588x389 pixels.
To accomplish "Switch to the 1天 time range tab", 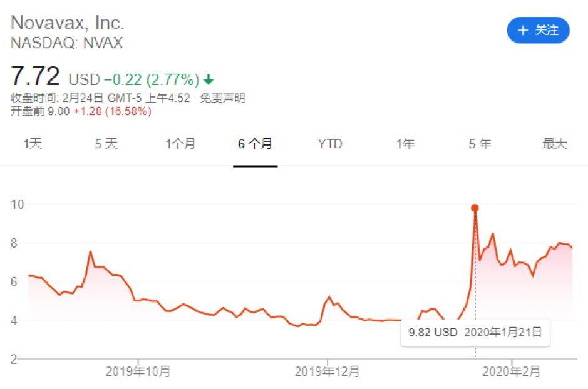I will coord(33,144).
